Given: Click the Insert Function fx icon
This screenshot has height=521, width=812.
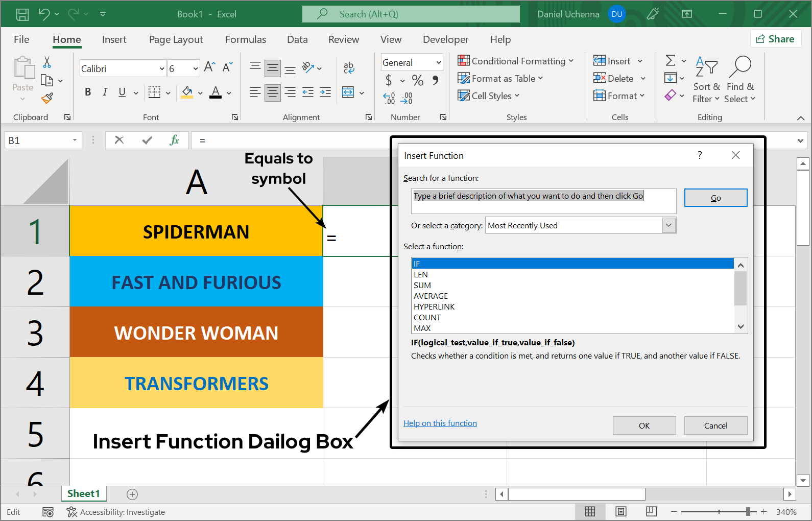Looking at the screenshot, I should coord(174,140).
